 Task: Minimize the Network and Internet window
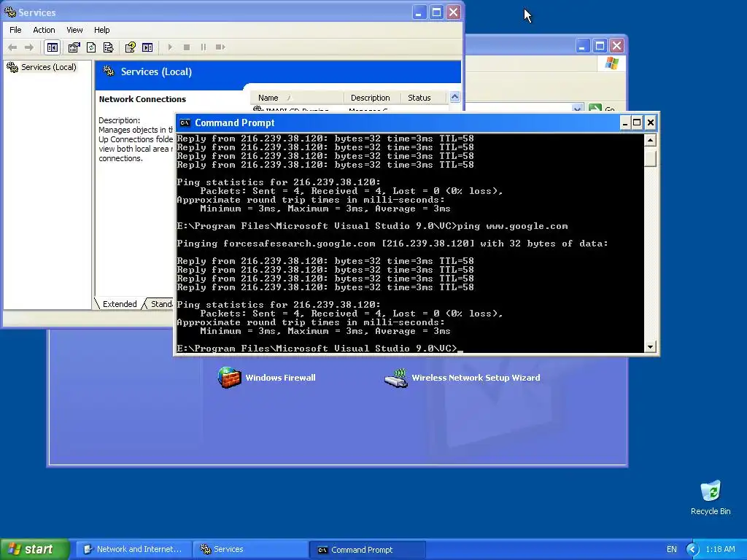582,46
